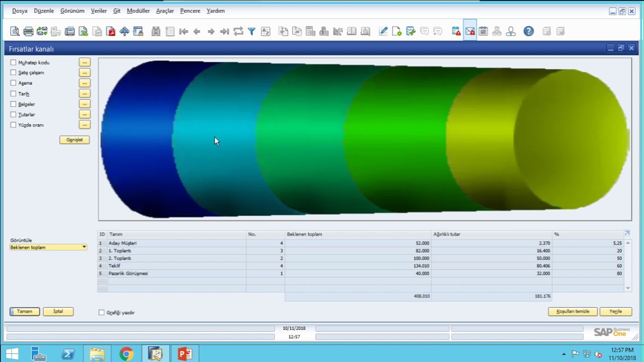
Task: Click Koşulları temizle button
Action: pyautogui.click(x=573, y=311)
